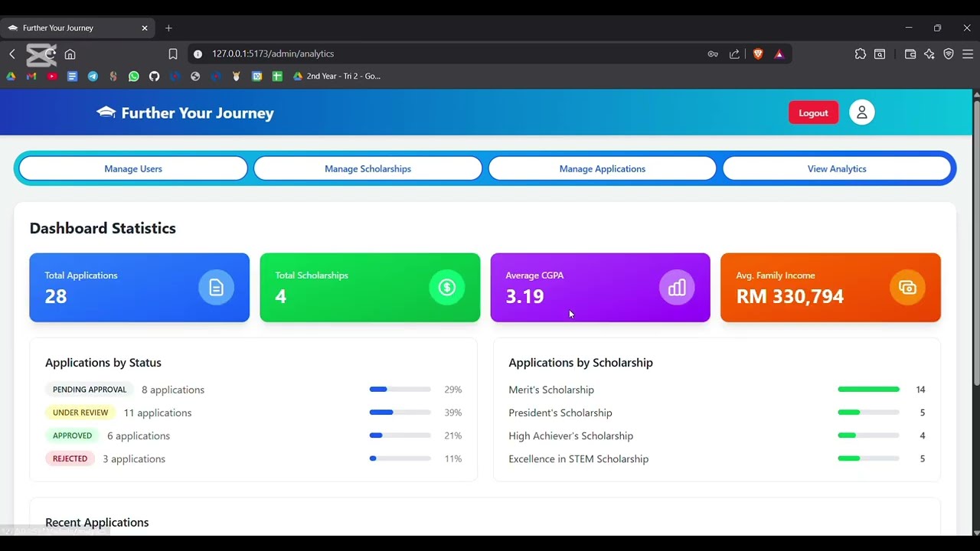Switch to Manage Scholarships tab
Viewport: 980px width, 551px height.
(367, 168)
